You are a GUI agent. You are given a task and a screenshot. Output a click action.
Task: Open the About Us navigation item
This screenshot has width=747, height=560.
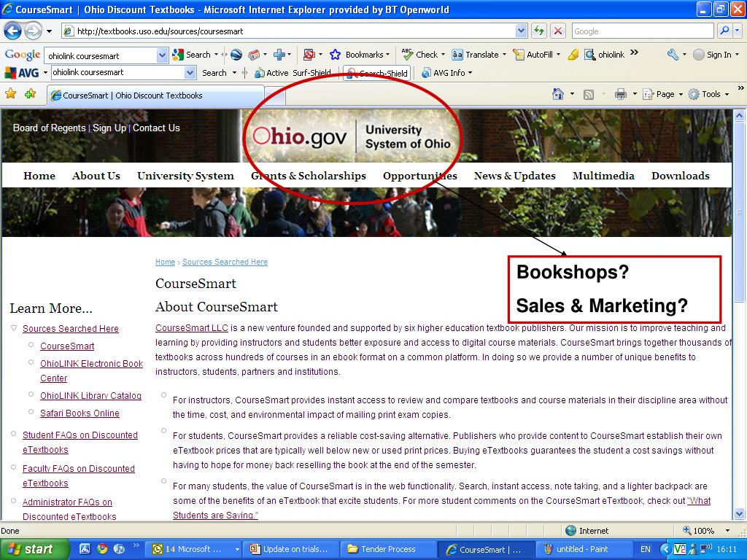coord(96,176)
